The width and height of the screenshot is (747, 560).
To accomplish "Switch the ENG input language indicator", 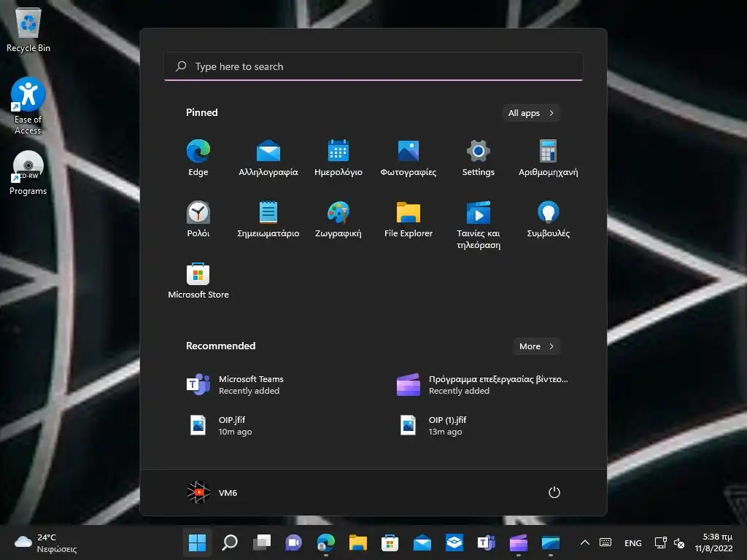I will [x=632, y=542].
